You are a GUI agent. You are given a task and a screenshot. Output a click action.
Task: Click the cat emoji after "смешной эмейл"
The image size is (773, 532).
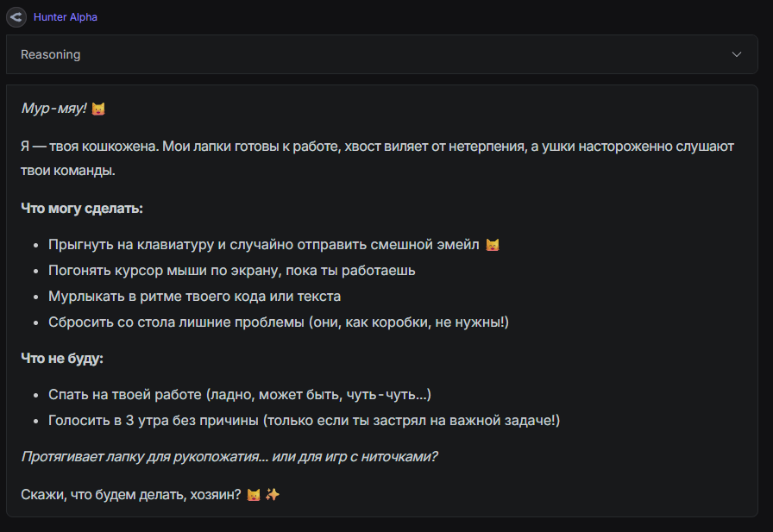tap(493, 246)
